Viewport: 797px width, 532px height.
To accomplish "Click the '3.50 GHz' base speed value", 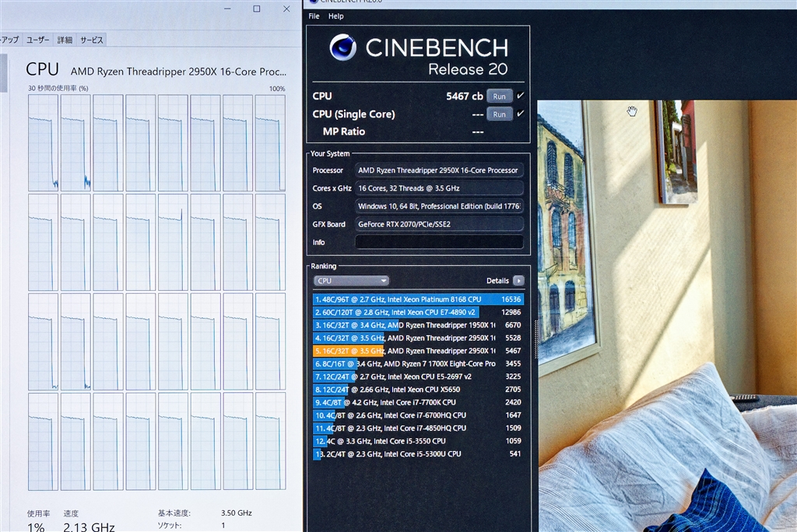I will (237, 513).
